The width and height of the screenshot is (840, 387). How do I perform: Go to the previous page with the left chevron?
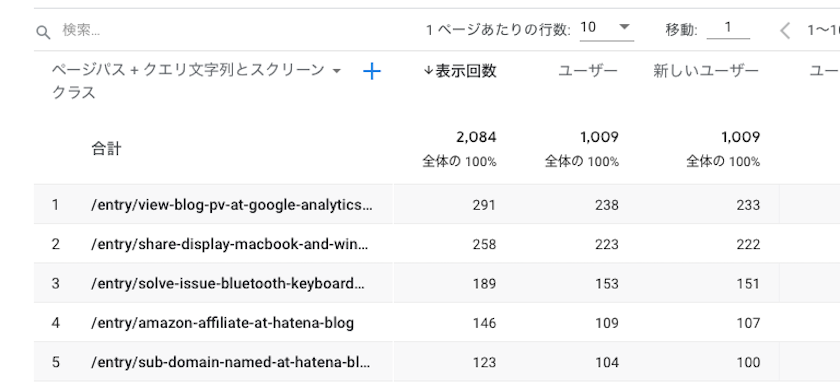785,31
